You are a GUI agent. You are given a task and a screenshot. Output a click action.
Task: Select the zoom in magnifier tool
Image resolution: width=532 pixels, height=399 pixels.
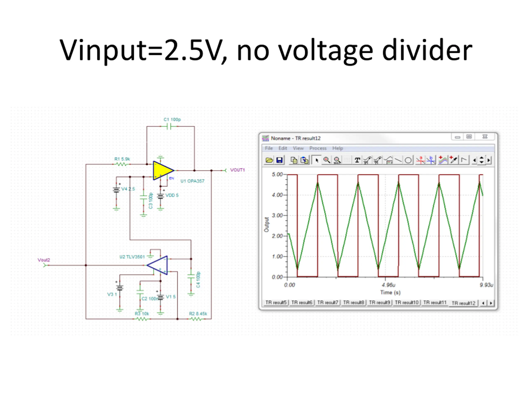tap(326, 160)
